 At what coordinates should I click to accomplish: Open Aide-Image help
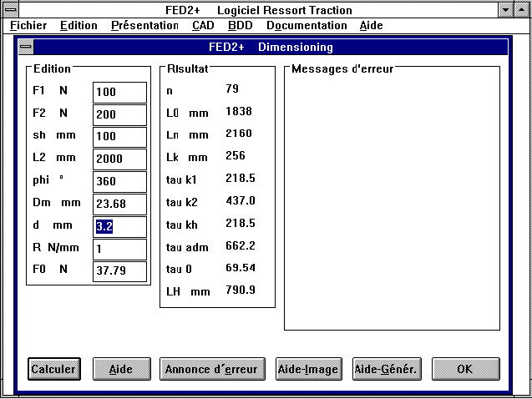(307, 369)
